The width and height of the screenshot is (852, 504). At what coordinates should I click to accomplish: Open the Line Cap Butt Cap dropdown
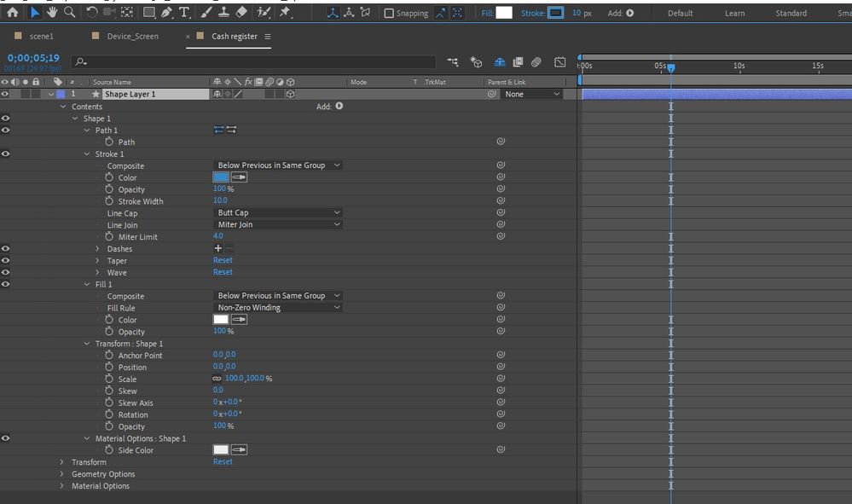tap(278, 212)
